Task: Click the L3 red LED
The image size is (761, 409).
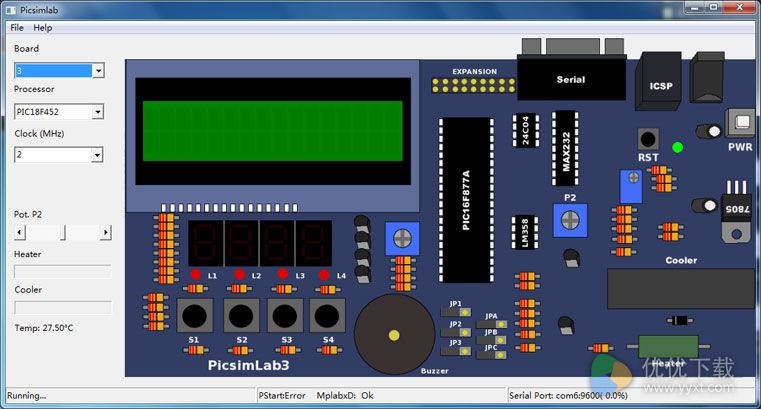Action: point(283,274)
